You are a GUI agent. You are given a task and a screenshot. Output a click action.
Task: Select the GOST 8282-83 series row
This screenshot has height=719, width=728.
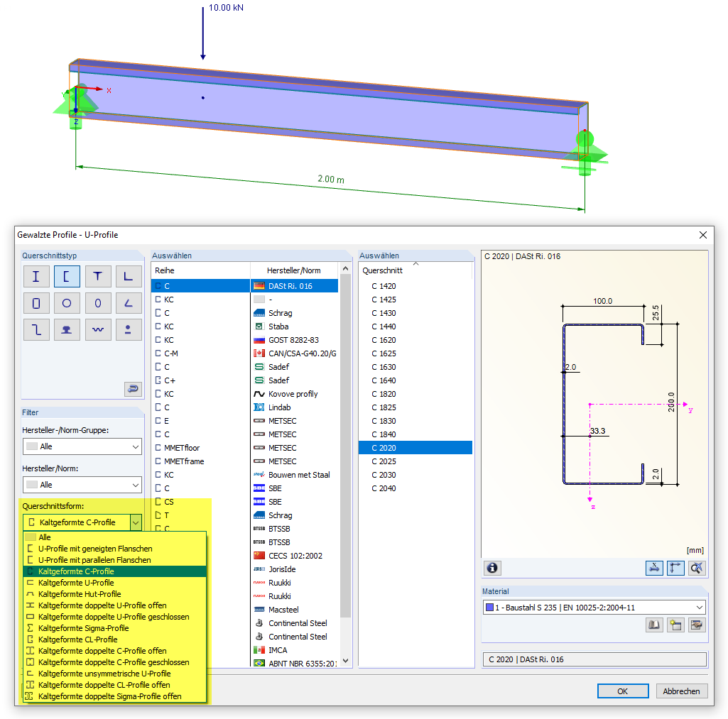tap(245, 340)
